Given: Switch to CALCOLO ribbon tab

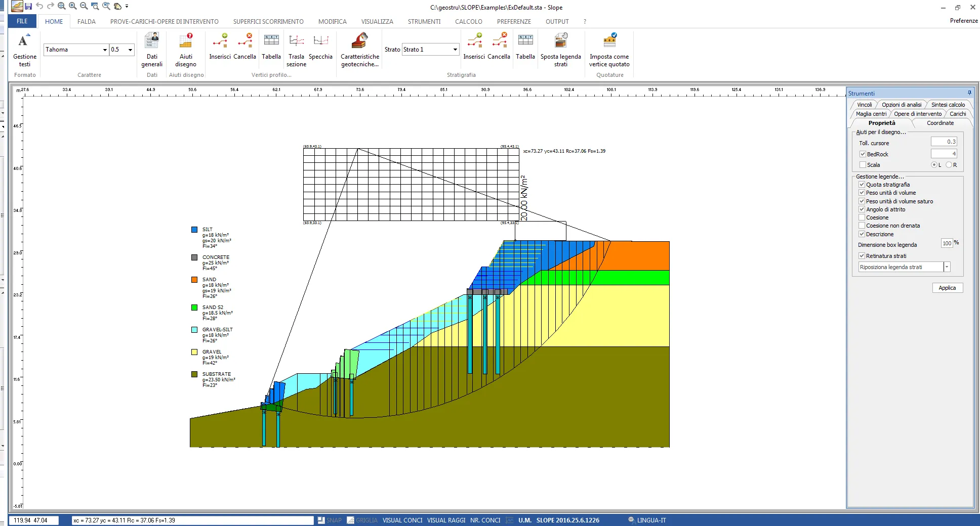Looking at the screenshot, I should 469,22.
